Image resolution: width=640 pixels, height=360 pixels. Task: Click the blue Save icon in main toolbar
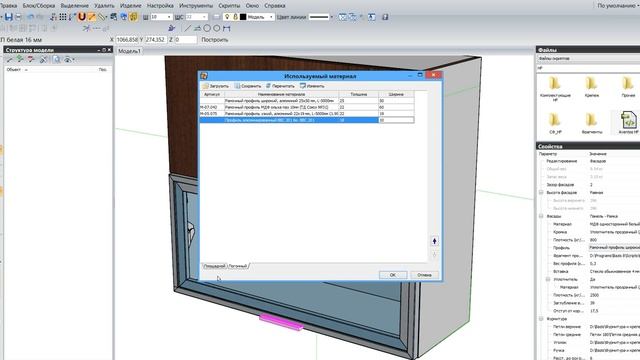tap(9, 17)
